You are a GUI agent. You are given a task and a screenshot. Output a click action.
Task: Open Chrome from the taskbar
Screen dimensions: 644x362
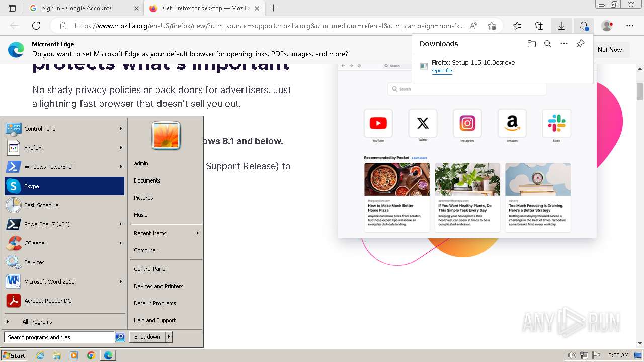click(x=91, y=355)
